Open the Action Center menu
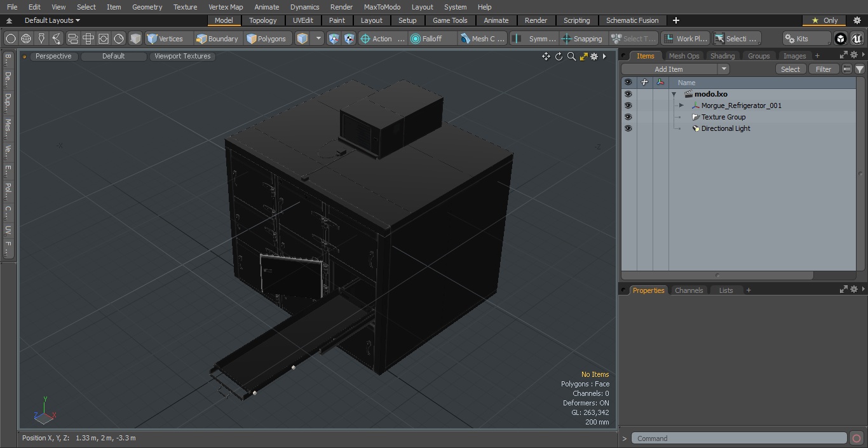868x448 pixels. click(x=383, y=39)
